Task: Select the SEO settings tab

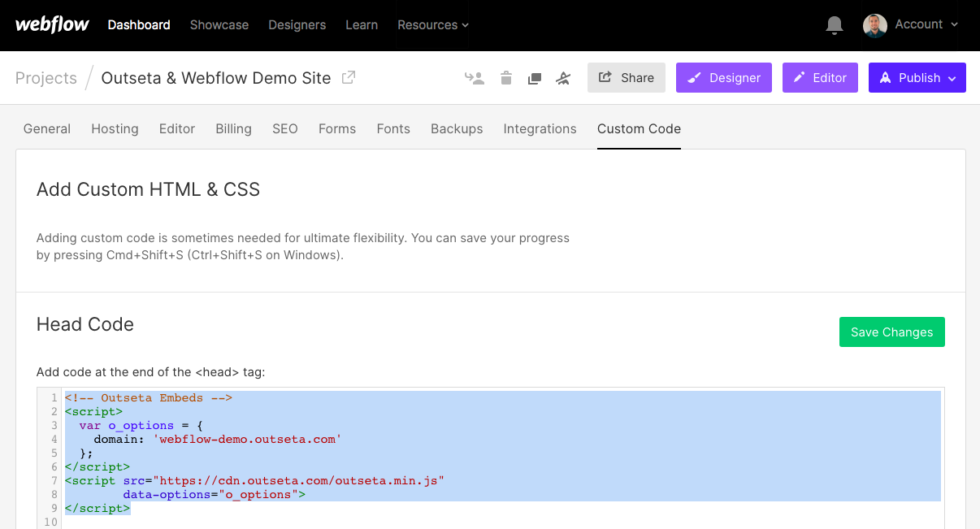Action: pyautogui.click(x=284, y=128)
